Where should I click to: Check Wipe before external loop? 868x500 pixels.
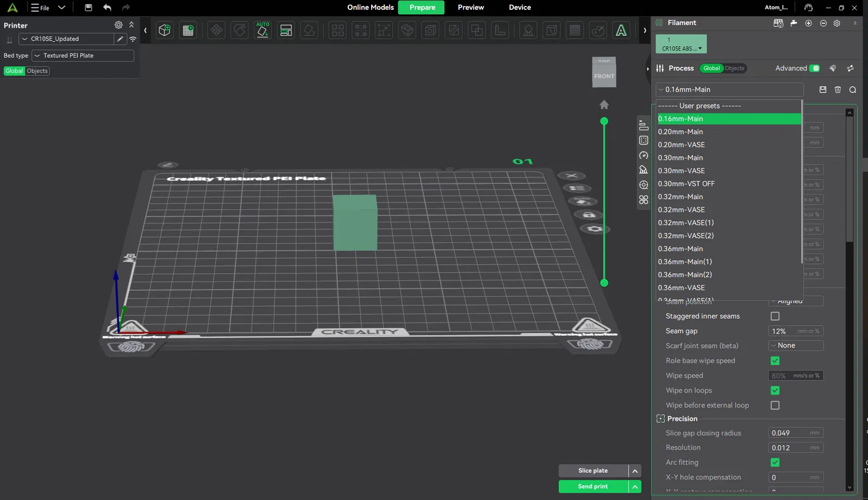tap(775, 405)
